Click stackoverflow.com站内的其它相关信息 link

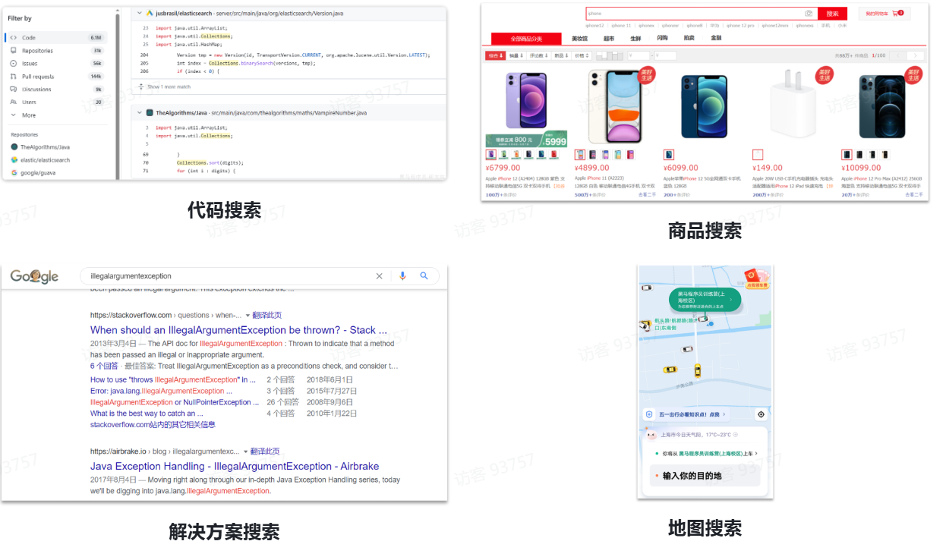[x=153, y=425]
